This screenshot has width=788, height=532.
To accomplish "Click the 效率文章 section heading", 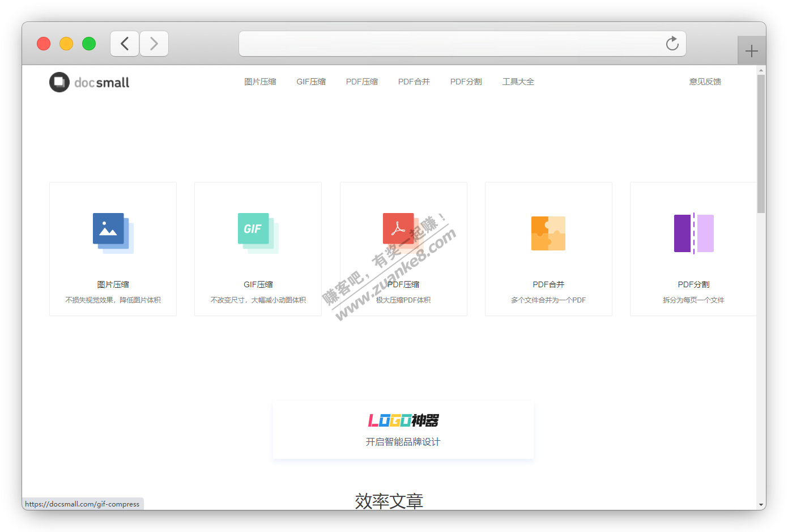I will click(x=389, y=501).
